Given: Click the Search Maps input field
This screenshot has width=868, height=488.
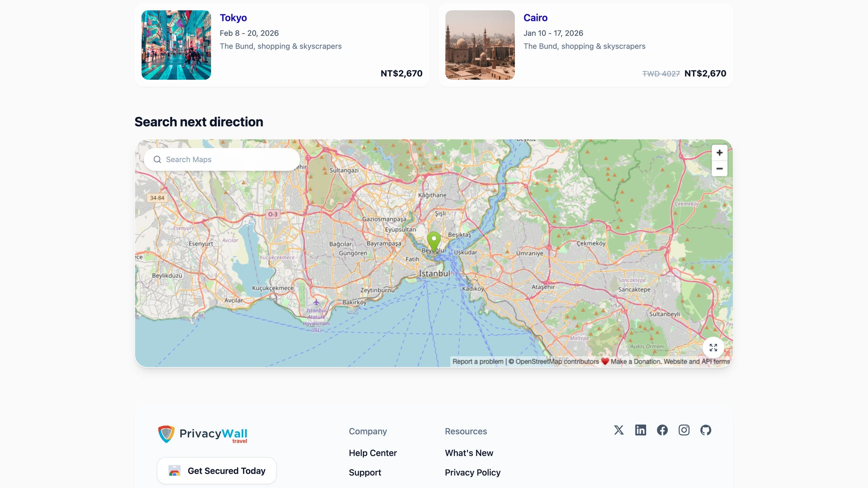Looking at the screenshot, I should click(222, 160).
